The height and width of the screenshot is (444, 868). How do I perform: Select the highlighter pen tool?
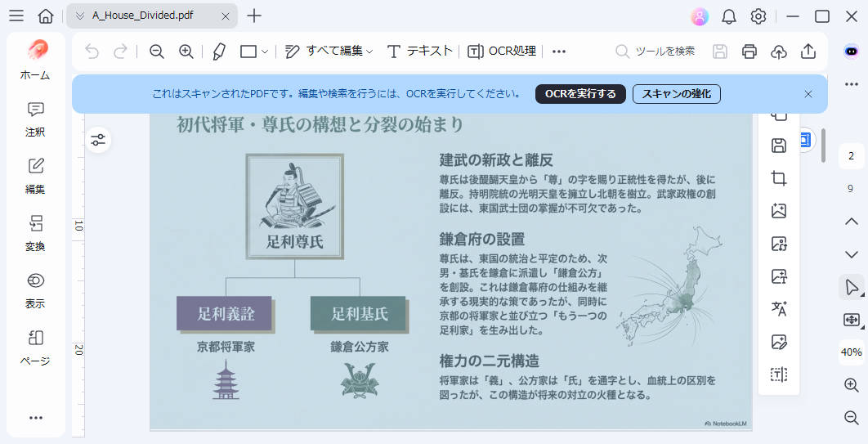(x=219, y=52)
